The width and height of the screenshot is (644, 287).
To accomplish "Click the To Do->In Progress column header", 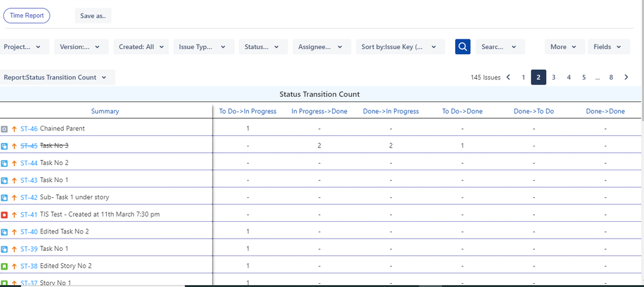I will pos(248,111).
